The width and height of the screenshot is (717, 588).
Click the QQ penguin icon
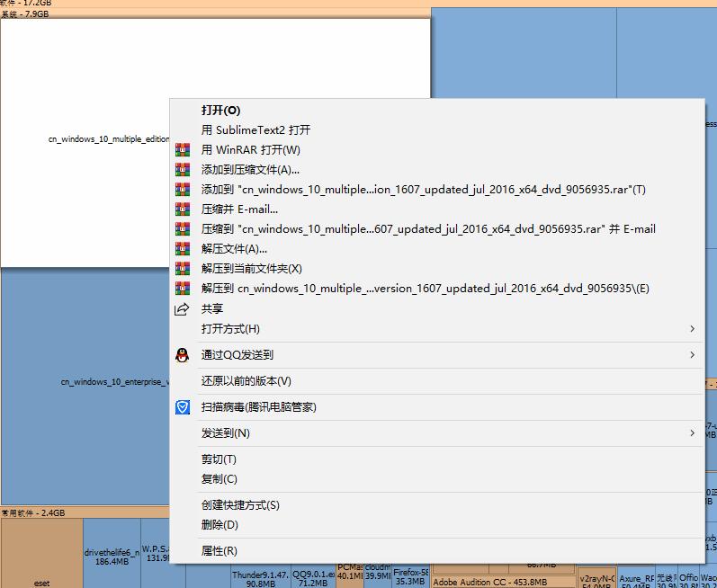tap(183, 355)
